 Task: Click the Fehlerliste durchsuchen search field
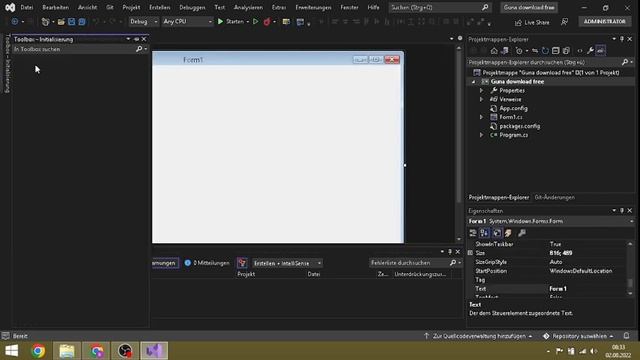[x=409, y=263]
